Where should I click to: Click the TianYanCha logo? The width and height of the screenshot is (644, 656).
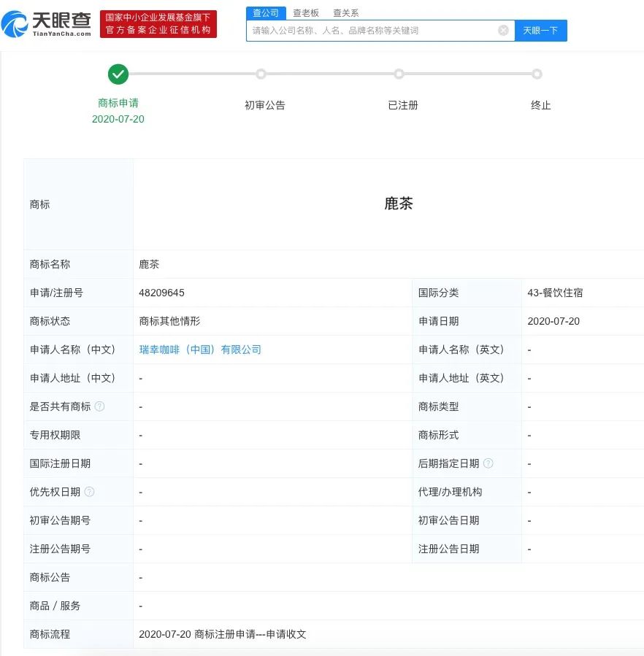(46, 24)
